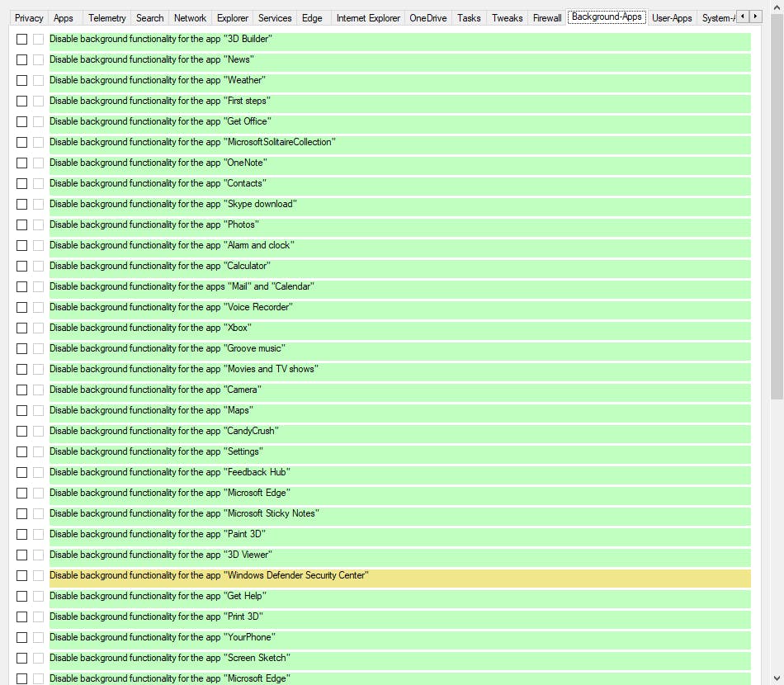Tick the "Movies and TV shows" row checkbox

pos(21,370)
